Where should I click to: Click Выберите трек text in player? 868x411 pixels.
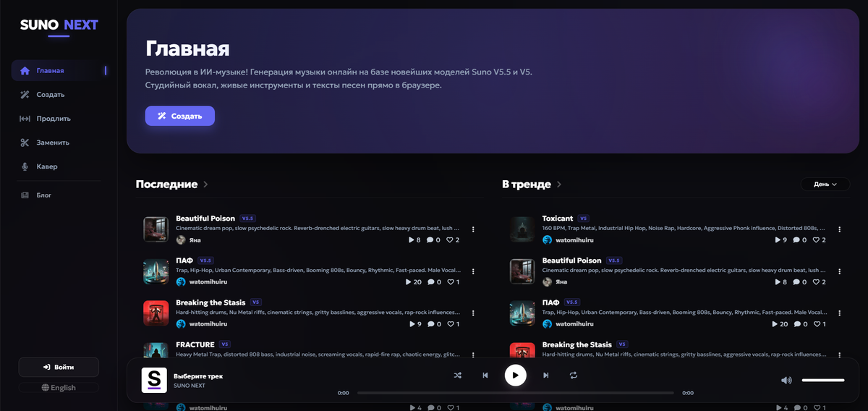198,376
